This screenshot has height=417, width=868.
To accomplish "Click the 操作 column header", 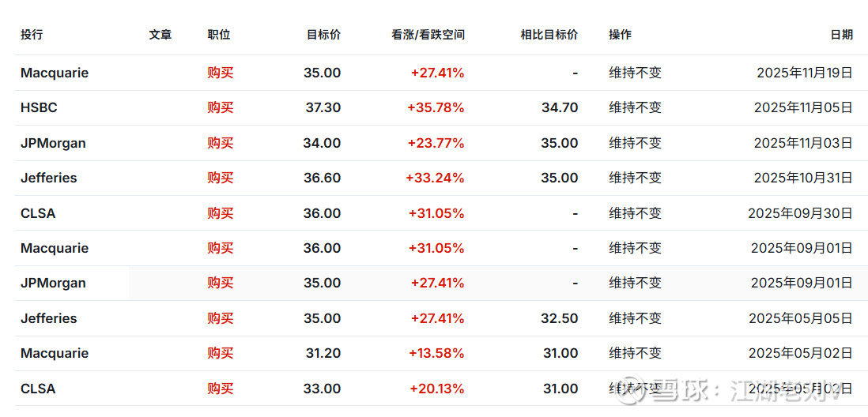I will (620, 35).
